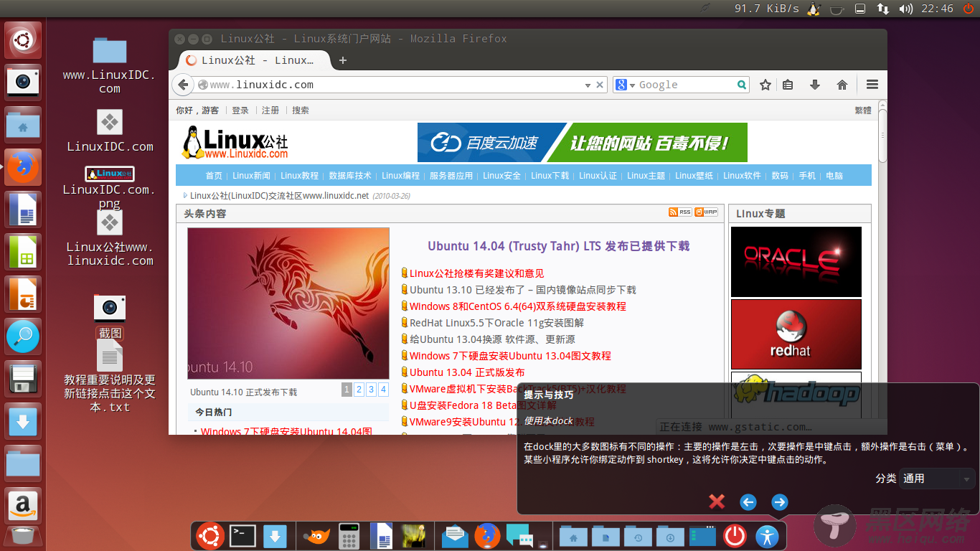Open the magnifier search app in launcher
The image size is (980, 551).
coord(24,336)
